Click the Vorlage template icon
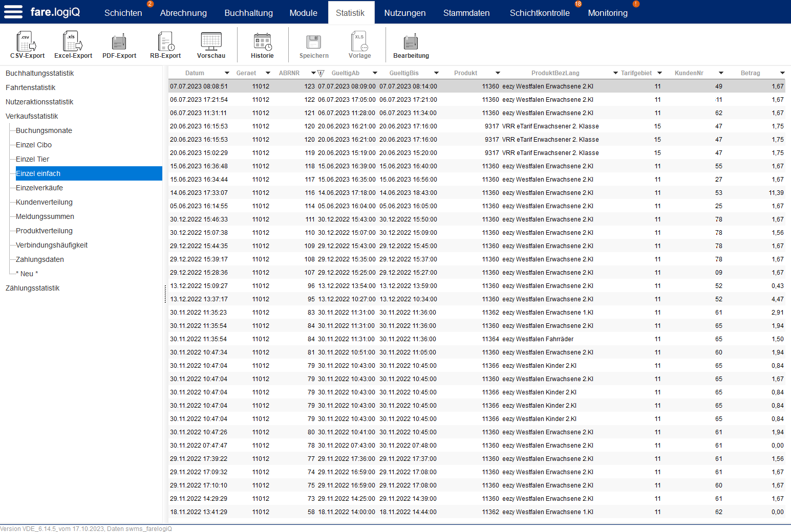The height and width of the screenshot is (532, 791). pos(359,42)
